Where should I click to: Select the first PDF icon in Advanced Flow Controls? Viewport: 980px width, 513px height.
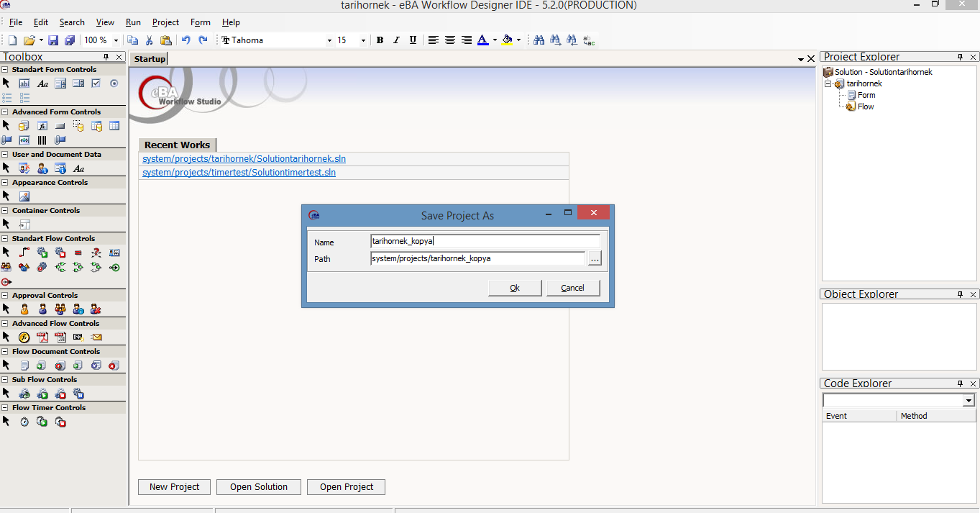(42, 337)
